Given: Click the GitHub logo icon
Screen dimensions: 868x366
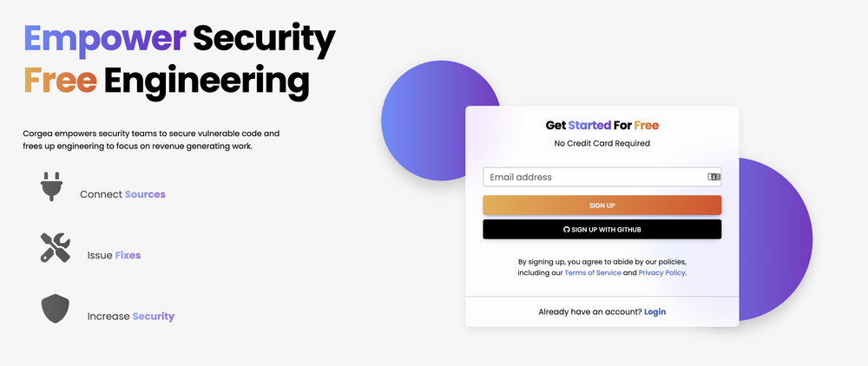Looking at the screenshot, I should (x=566, y=230).
